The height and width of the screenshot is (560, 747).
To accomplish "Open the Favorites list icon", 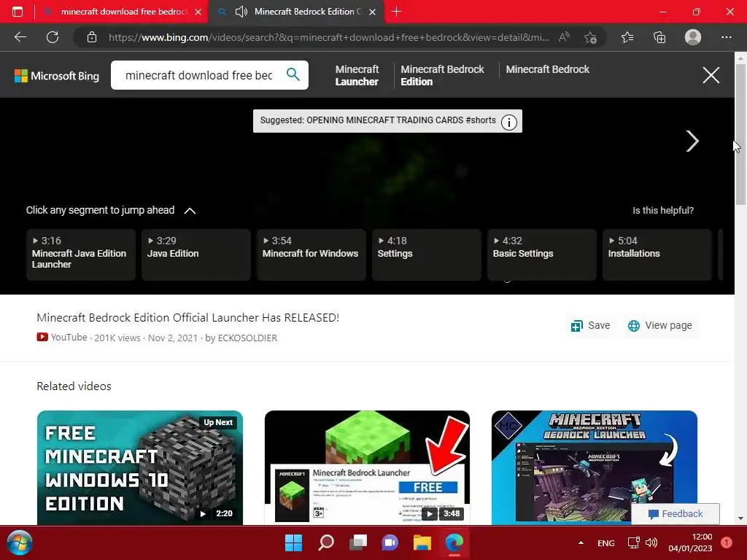I will pyautogui.click(x=627, y=37).
